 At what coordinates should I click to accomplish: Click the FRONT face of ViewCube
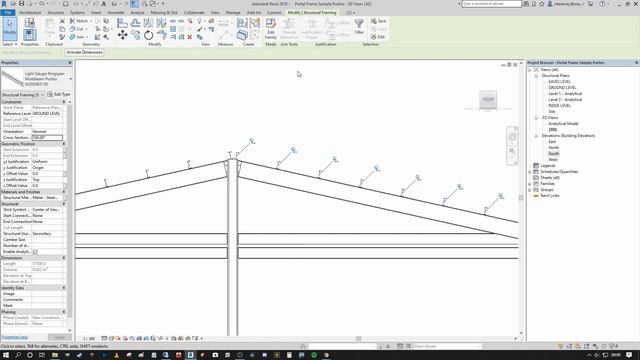pyautogui.click(x=488, y=99)
